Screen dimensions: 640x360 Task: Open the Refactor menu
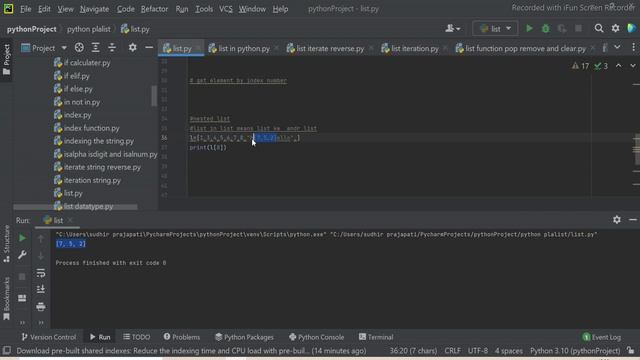(x=154, y=9)
